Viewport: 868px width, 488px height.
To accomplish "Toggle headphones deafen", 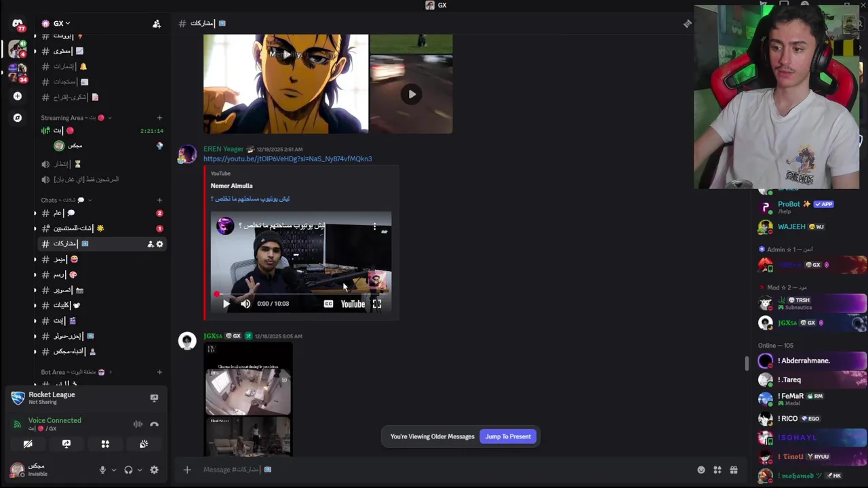I will (128, 470).
